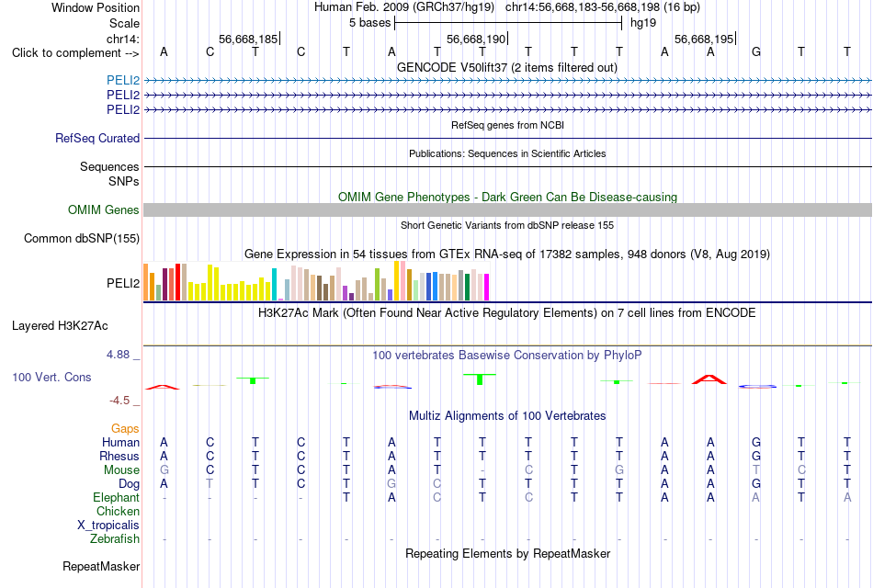
Task: Open the GENCODE V50lift37 track title
Action: [x=506, y=67]
